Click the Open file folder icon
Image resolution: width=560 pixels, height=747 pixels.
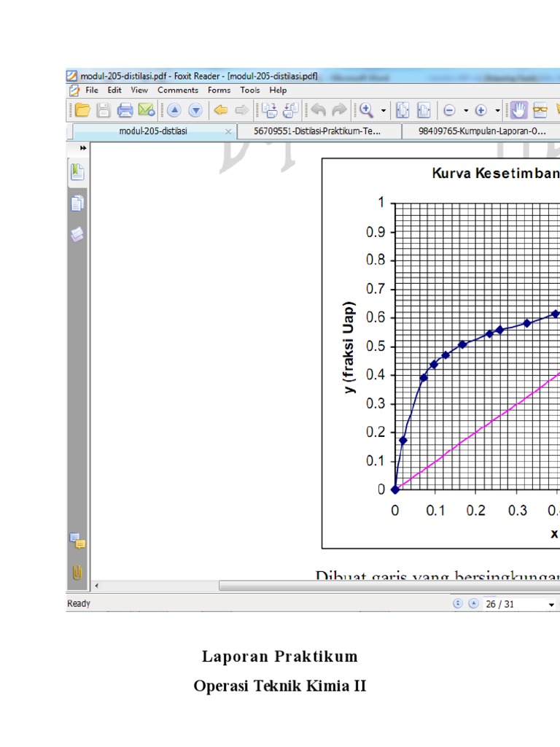pyautogui.click(x=82, y=110)
